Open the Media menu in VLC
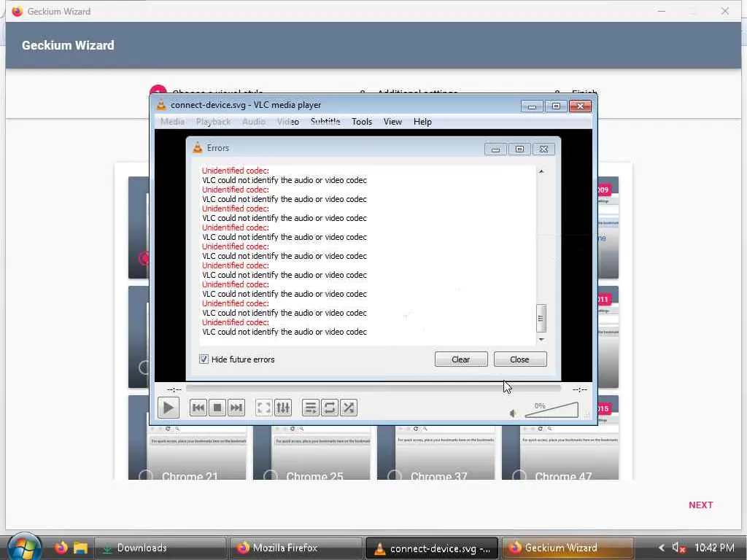This screenshot has height=560, width=747. click(x=172, y=122)
